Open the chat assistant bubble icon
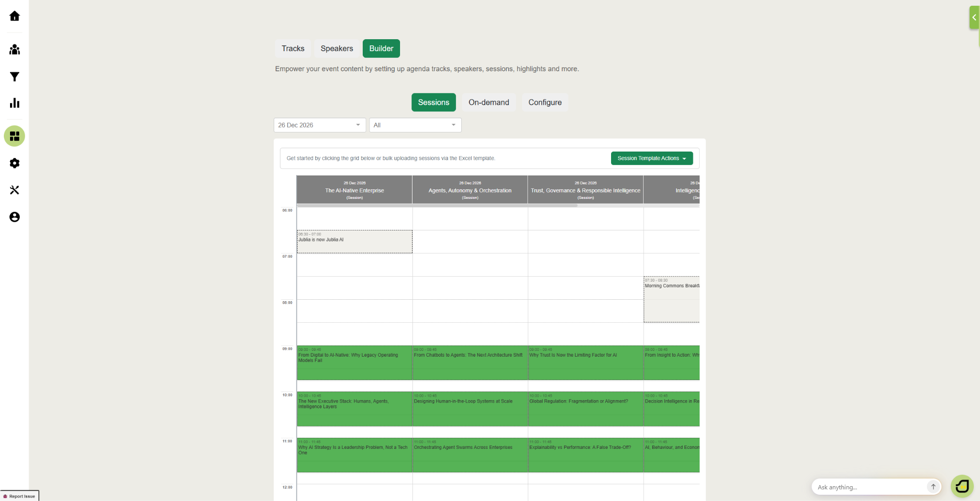Screen dimensions: 980x501 (x=962, y=486)
